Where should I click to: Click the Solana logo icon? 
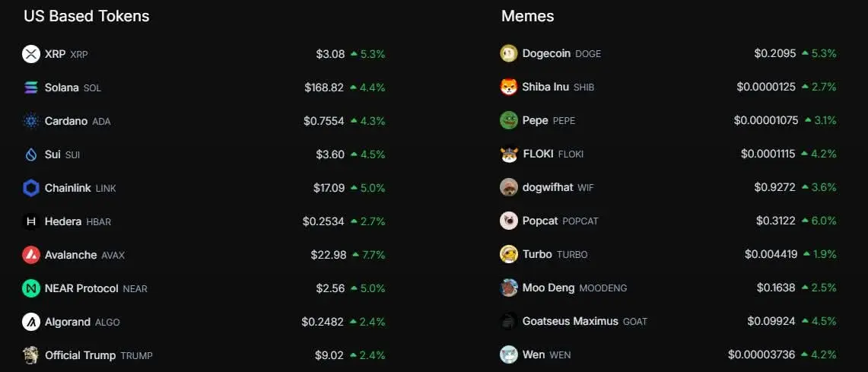click(x=31, y=87)
